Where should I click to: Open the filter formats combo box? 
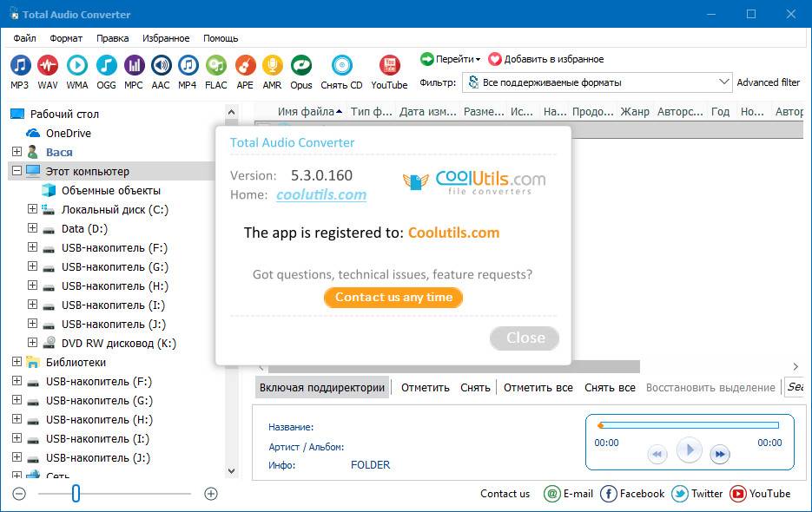point(597,82)
